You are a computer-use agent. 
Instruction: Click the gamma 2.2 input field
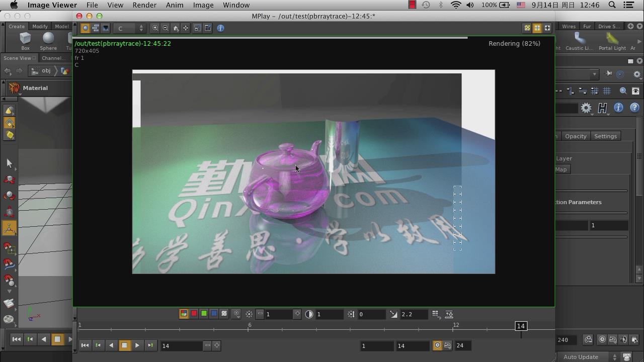pyautogui.click(x=416, y=314)
